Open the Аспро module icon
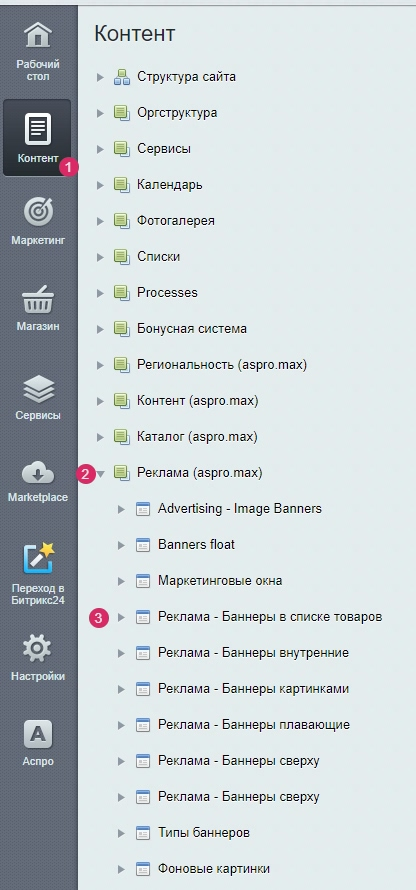The image size is (416, 890). [x=38, y=734]
